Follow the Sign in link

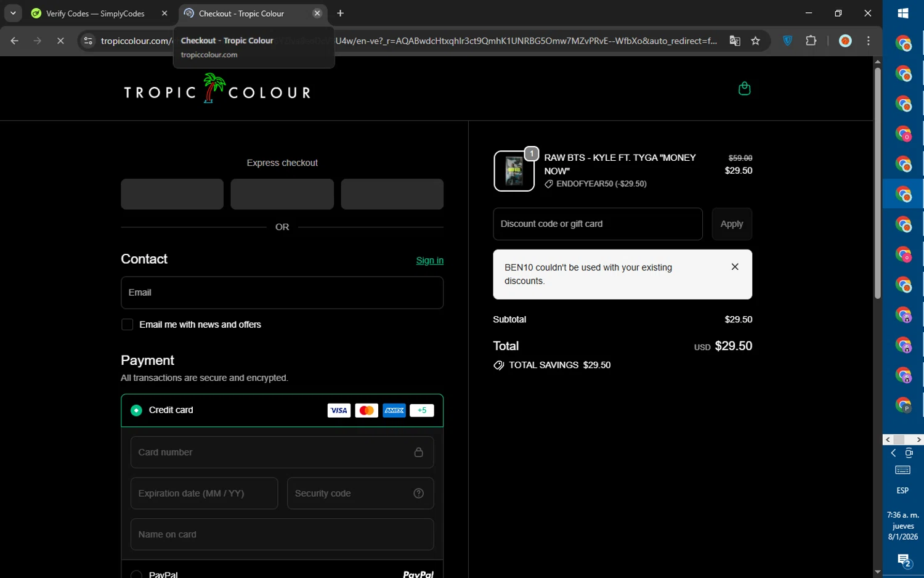click(429, 260)
